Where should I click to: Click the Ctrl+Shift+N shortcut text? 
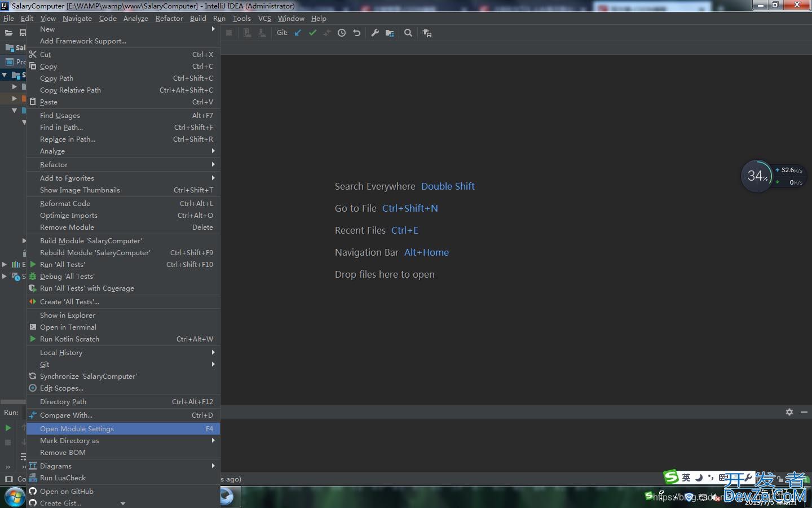tap(410, 208)
